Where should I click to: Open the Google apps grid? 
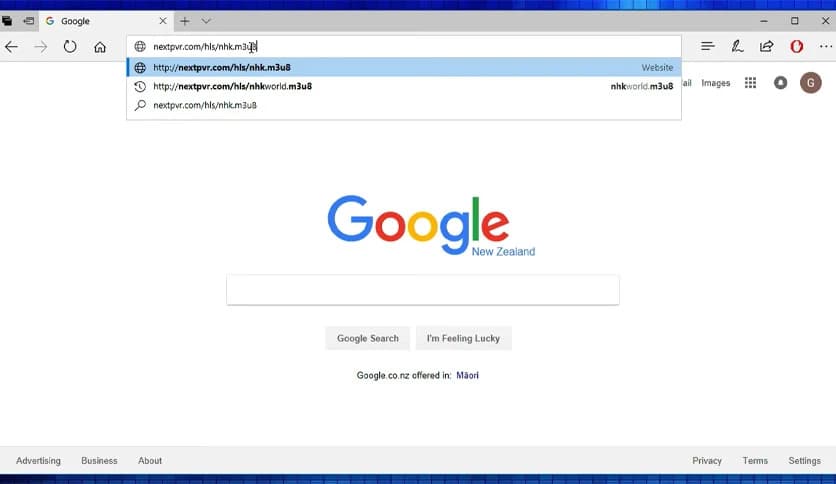tap(750, 83)
